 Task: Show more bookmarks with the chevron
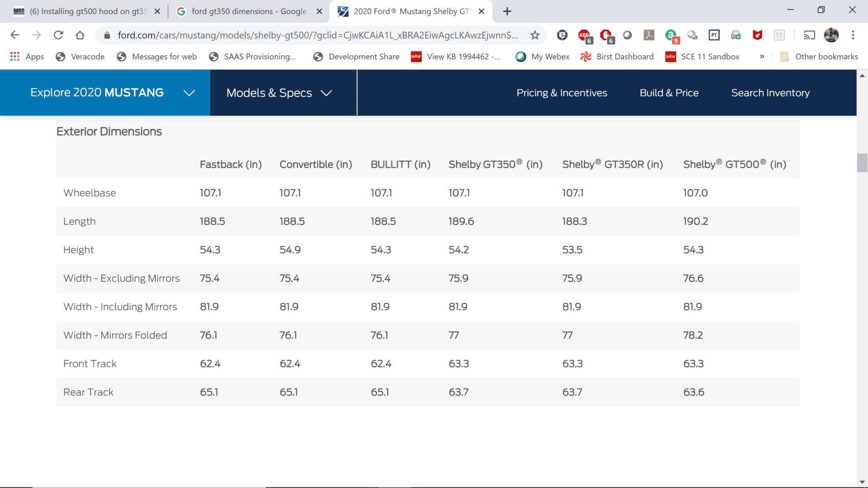762,57
